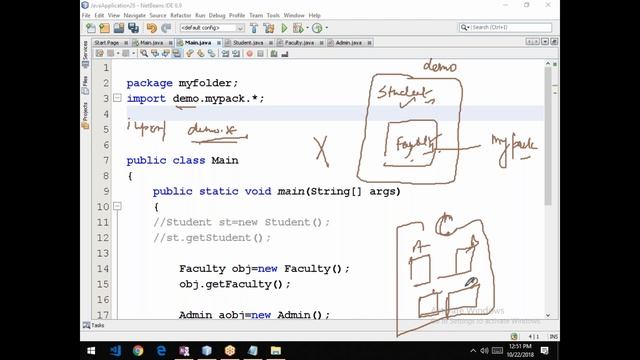This screenshot has width=640, height=360.
Task: Open the Source menu
Action: tap(158, 15)
